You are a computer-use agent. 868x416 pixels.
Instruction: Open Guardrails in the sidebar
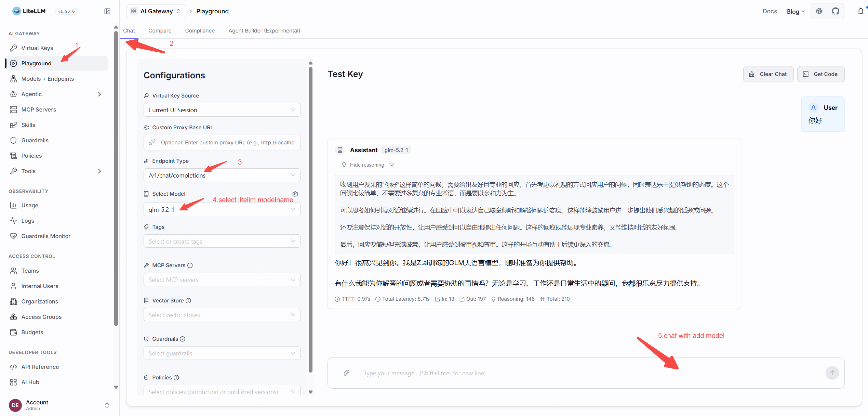56,140
